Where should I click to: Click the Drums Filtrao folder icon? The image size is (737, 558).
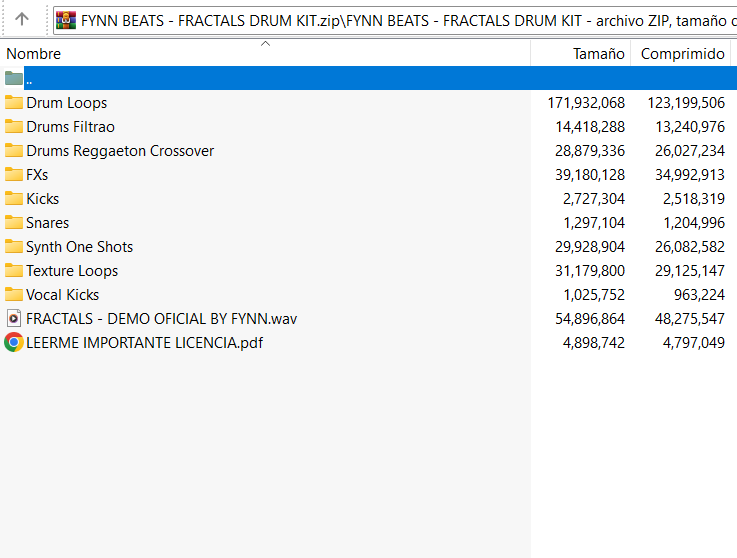(14, 126)
